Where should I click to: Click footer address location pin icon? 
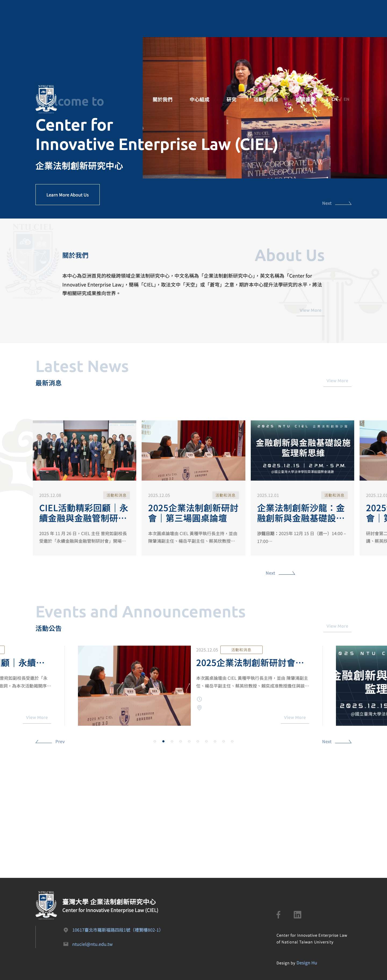click(66, 930)
